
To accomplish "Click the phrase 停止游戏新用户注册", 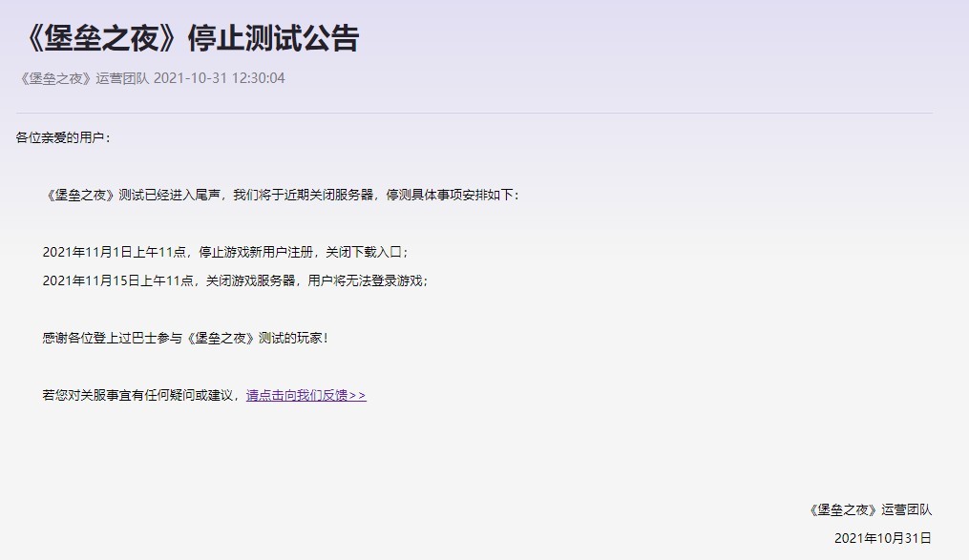I will [256, 252].
